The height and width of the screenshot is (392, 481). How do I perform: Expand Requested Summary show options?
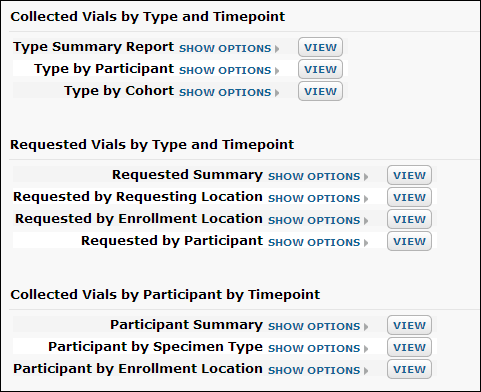[318, 176]
